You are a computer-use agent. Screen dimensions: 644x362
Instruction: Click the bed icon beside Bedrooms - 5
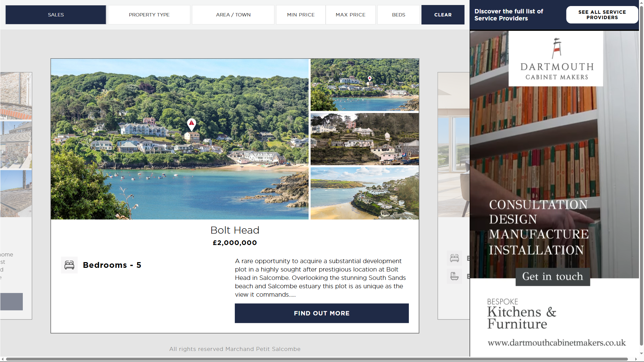click(69, 265)
